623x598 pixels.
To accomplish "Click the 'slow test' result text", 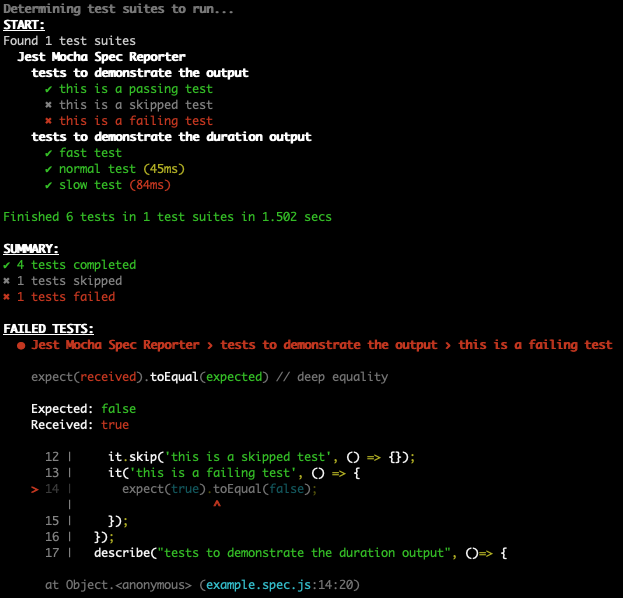I will click(x=91, y=185).
